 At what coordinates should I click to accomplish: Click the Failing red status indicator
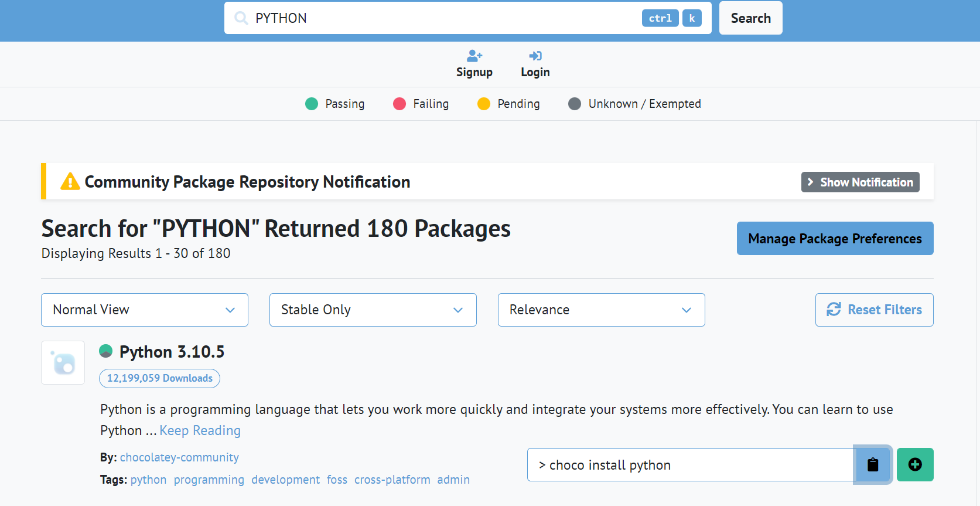click(399, 104)
